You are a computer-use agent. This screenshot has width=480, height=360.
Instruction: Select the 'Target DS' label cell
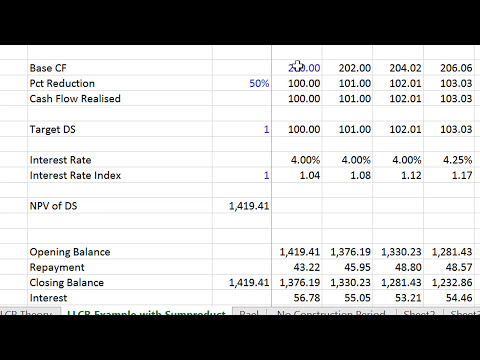point(120,129)
